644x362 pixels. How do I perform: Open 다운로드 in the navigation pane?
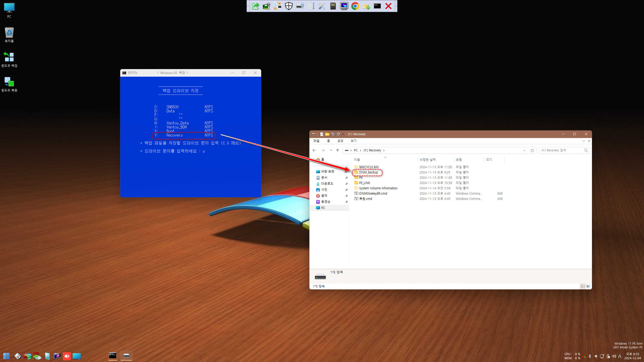pyautogui.click(x=327, y=184)
